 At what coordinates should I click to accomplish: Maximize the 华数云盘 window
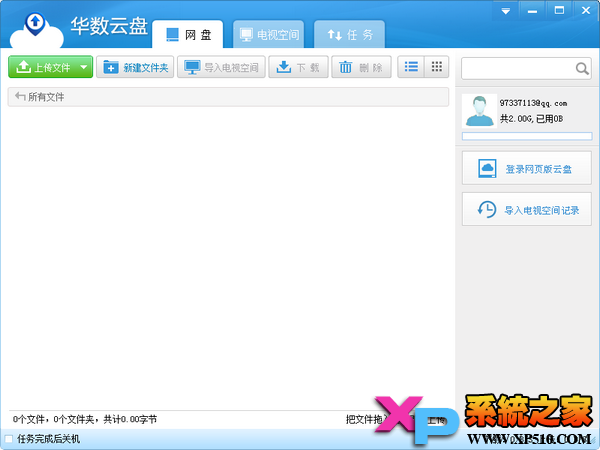click(x=559, y=11)
